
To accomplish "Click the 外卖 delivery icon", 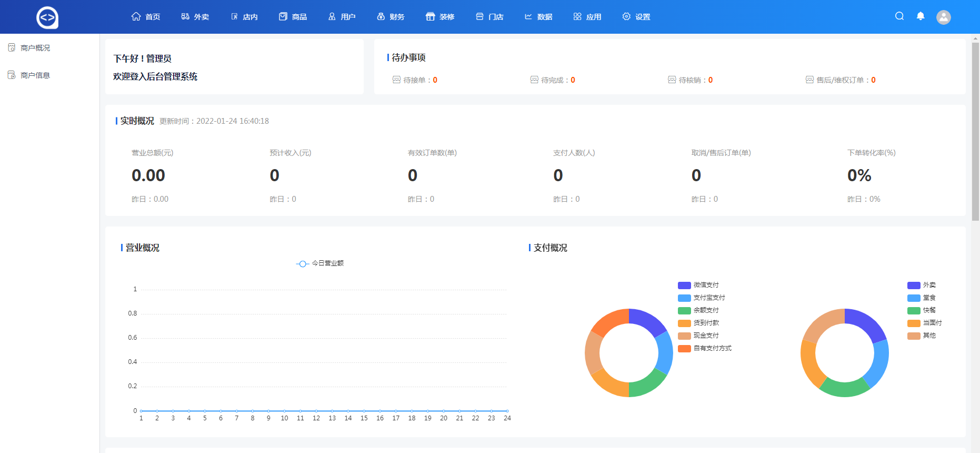I will coord(185,16).
